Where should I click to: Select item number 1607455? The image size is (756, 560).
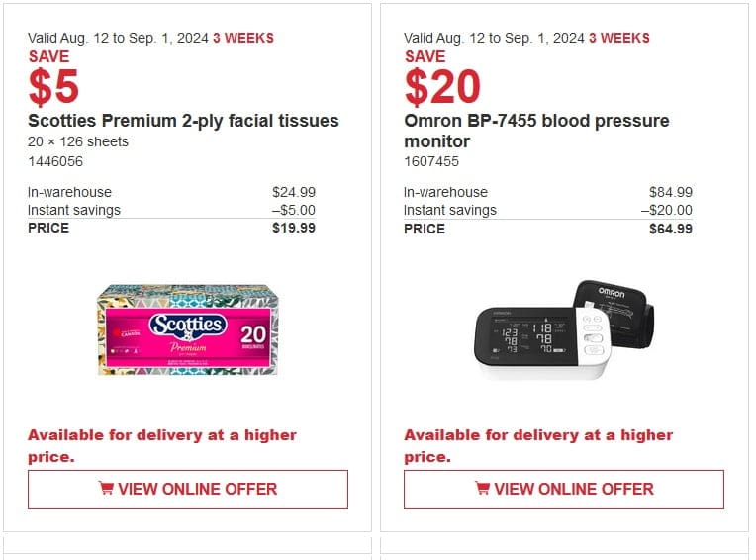click(431, 161)
